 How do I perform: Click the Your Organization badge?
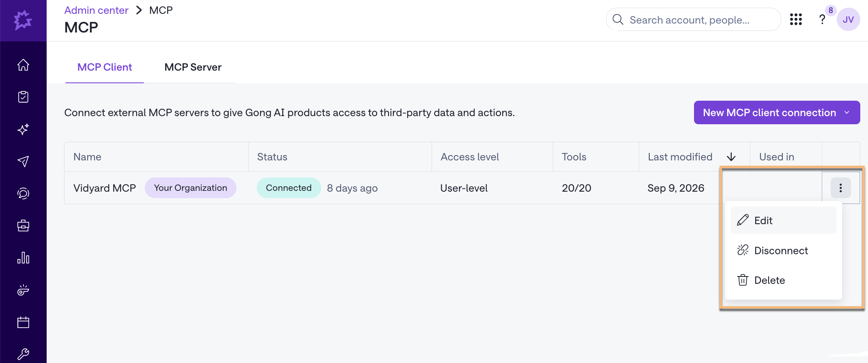tap(191, 188)
